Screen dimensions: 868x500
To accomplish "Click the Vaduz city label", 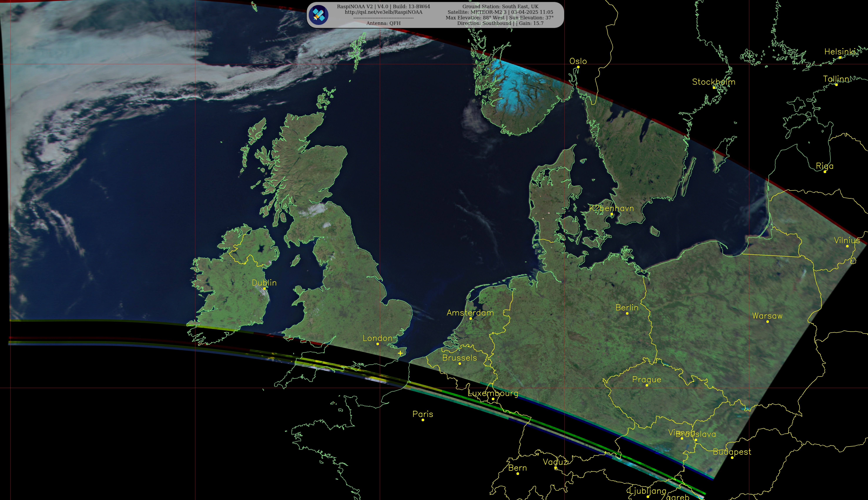I will pyautogui.click(x=555, y=462).
